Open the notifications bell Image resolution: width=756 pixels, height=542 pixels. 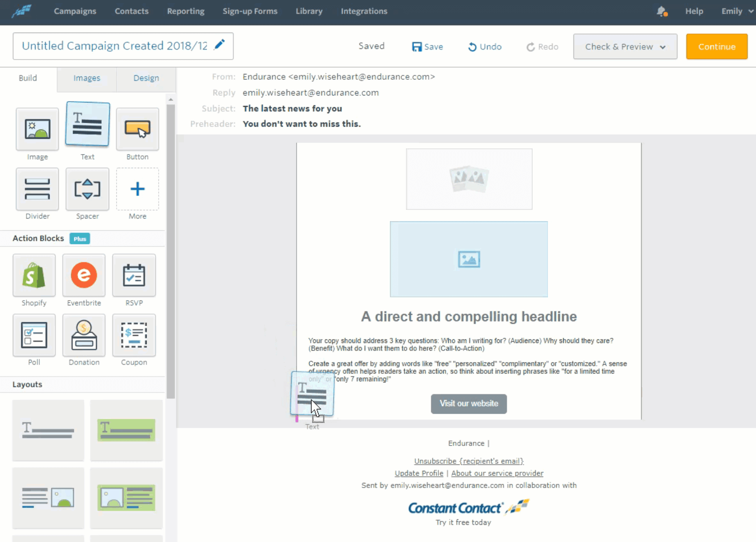[662, 11]
